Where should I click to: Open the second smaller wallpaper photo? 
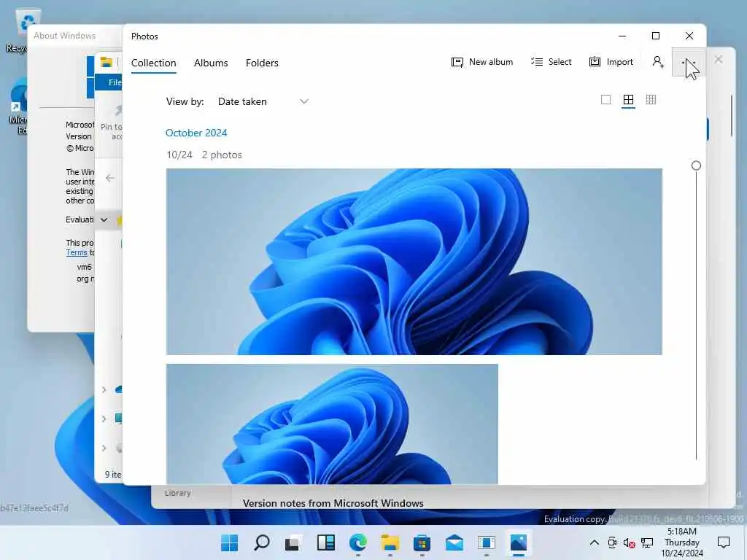coord(332,424)
